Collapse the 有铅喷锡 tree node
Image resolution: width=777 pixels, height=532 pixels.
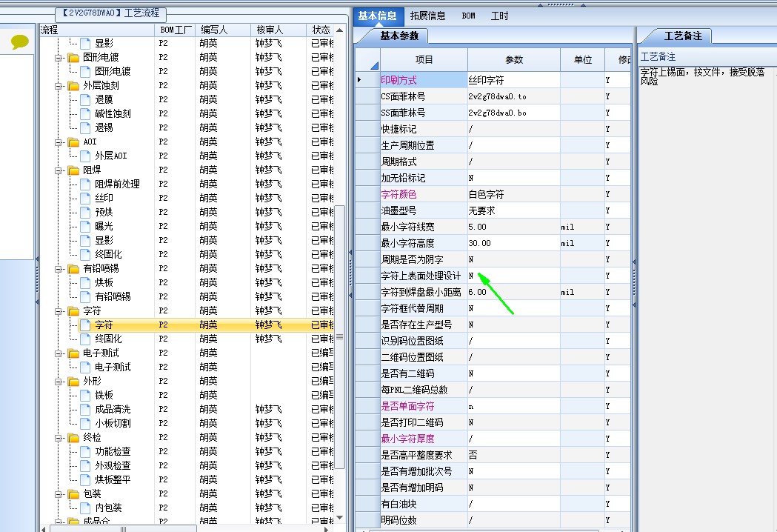coord(59,269)
